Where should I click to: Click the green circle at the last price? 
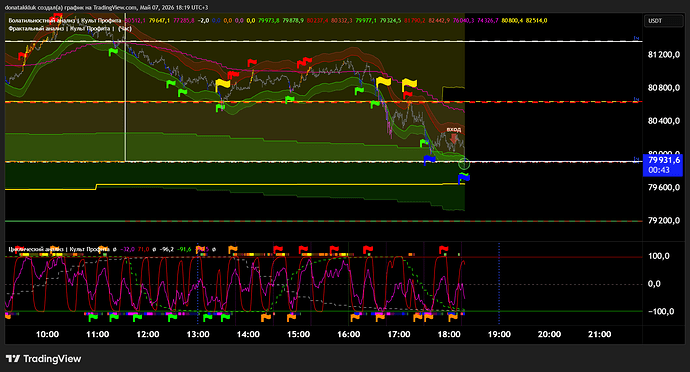pos(464,164)
